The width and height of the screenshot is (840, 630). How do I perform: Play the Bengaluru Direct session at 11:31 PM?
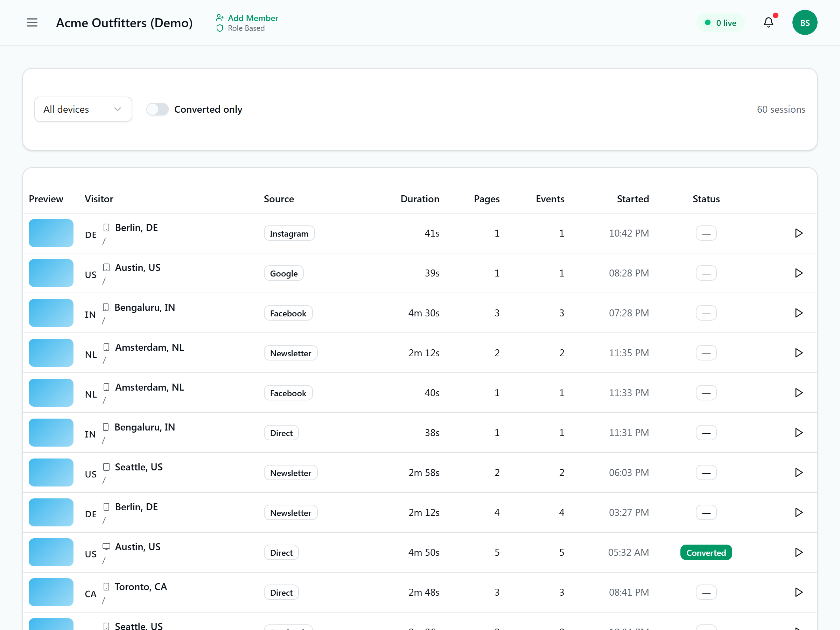(x=799, y=433)
